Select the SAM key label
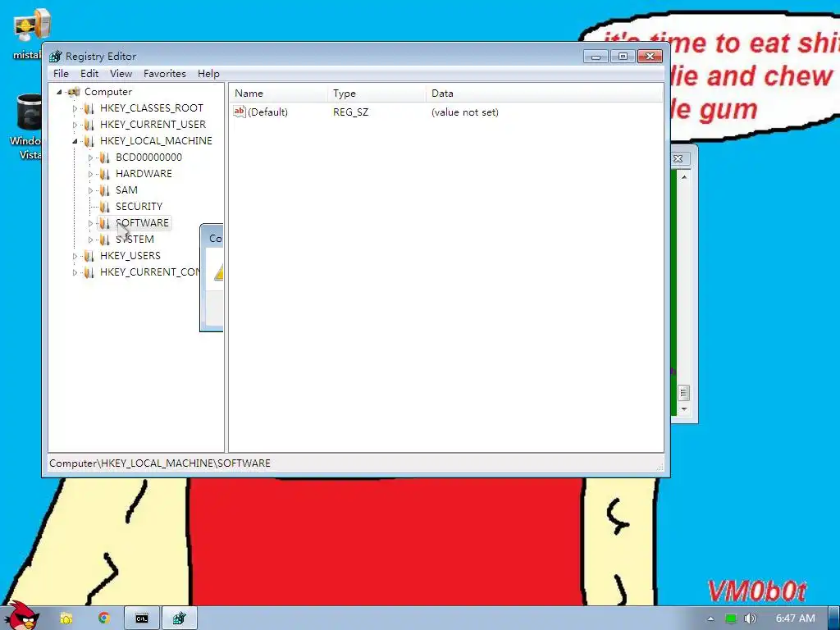840x630 pixels. pos(126,190)
